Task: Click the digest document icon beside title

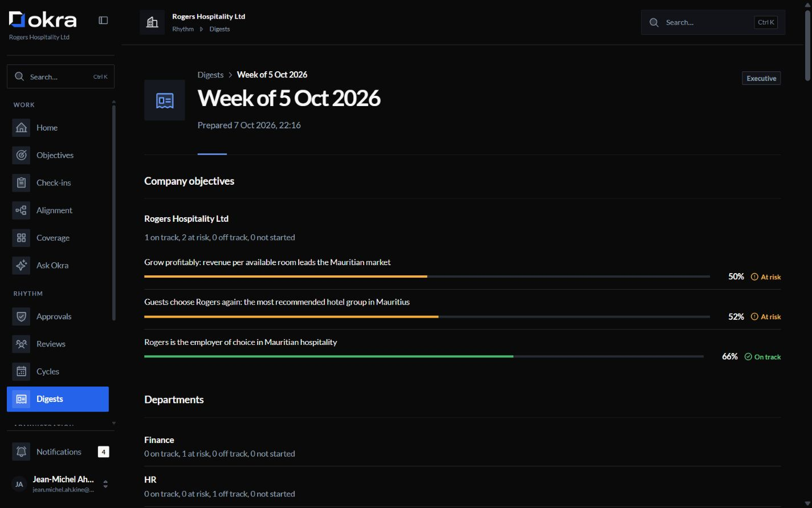Action: 165,100
